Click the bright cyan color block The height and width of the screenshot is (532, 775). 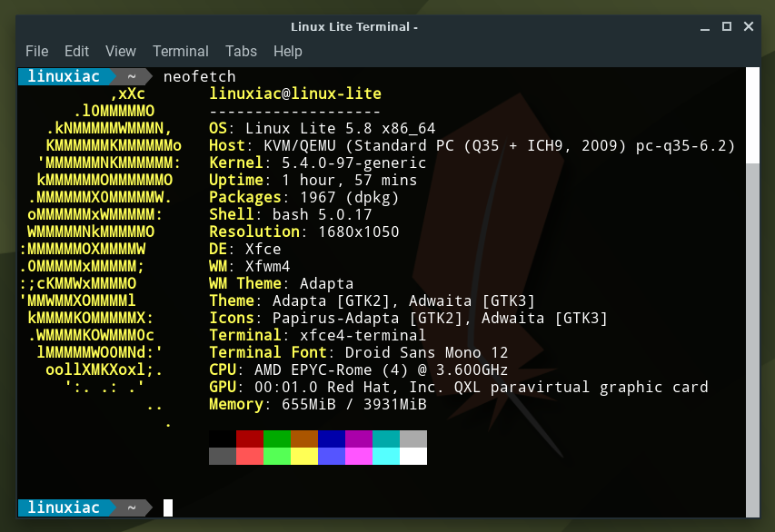[x=385, y=456]
